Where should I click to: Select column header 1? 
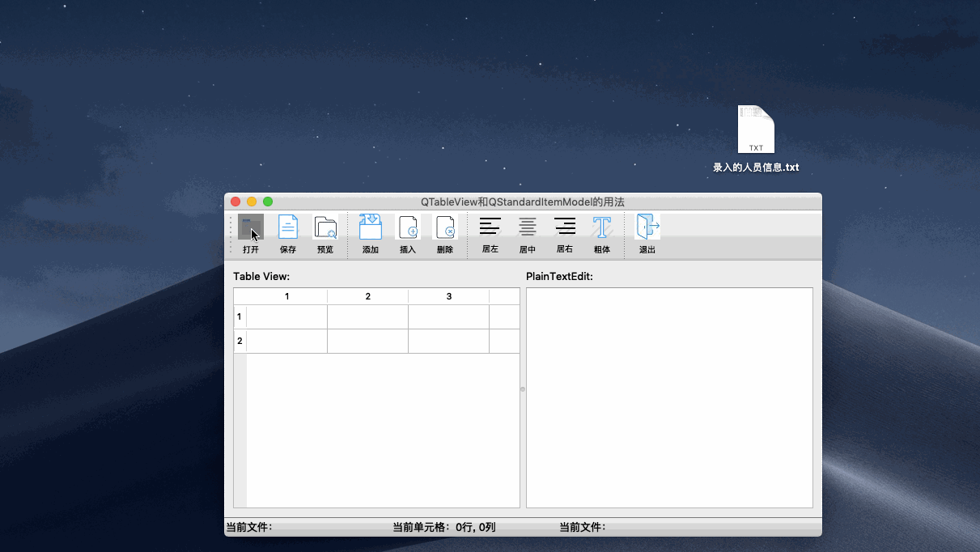click(287, 296)
